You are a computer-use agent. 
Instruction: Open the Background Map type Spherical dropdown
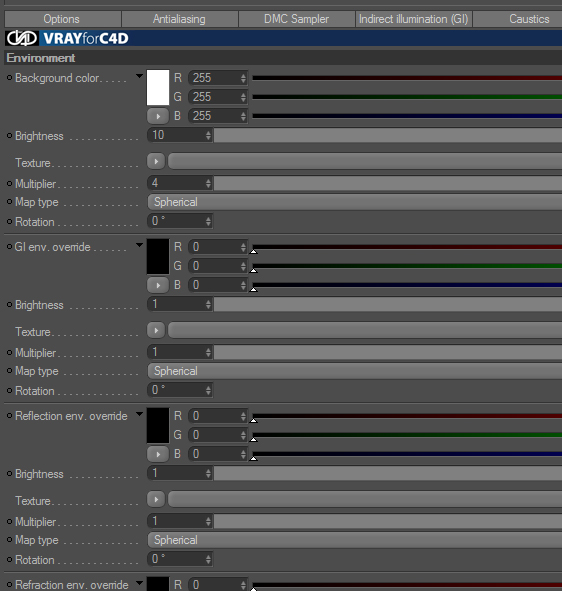click(355, 202)
